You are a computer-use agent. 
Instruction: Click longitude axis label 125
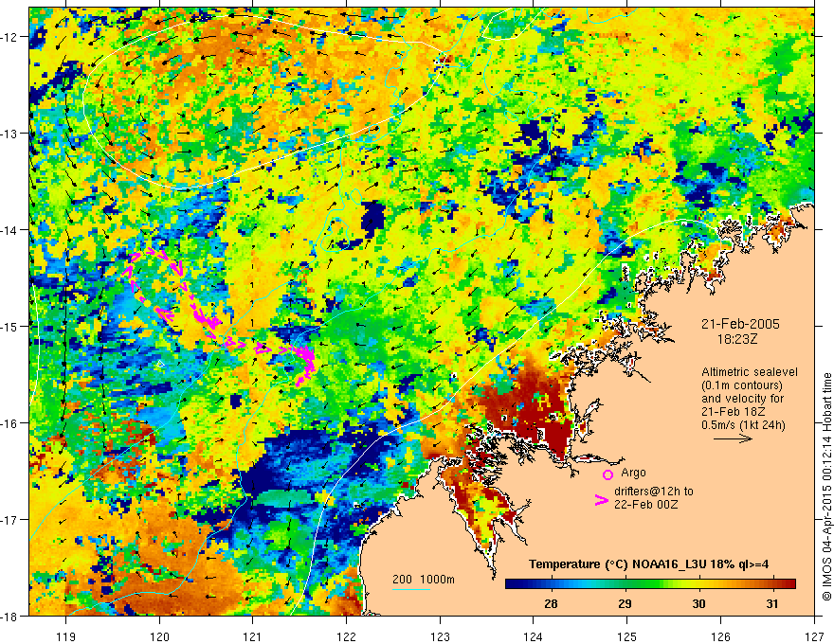pos(627,636)
